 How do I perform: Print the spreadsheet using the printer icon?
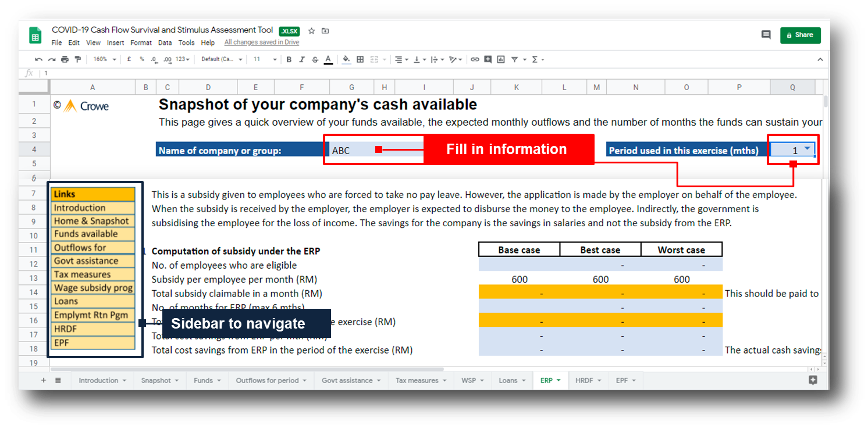tap(65, 59)
